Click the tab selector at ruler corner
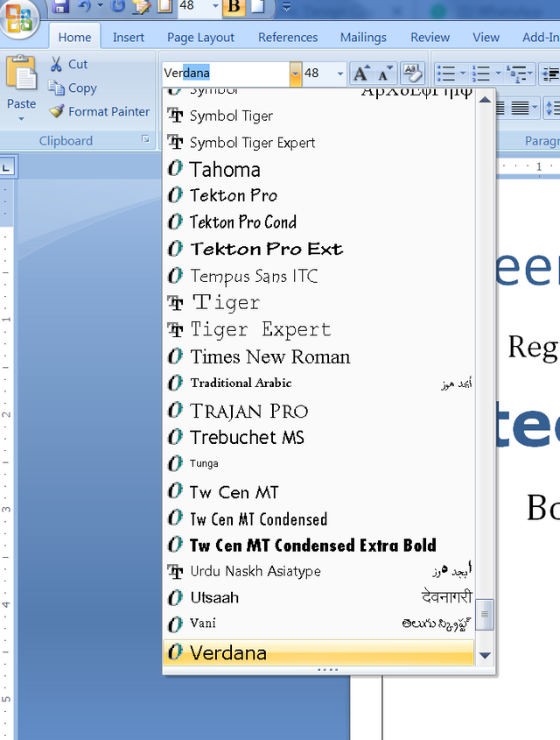 [7, 167]
